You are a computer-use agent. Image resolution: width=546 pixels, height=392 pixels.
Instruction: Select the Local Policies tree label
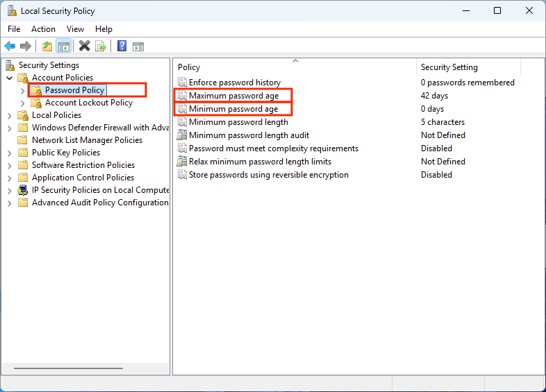point(56,115)
